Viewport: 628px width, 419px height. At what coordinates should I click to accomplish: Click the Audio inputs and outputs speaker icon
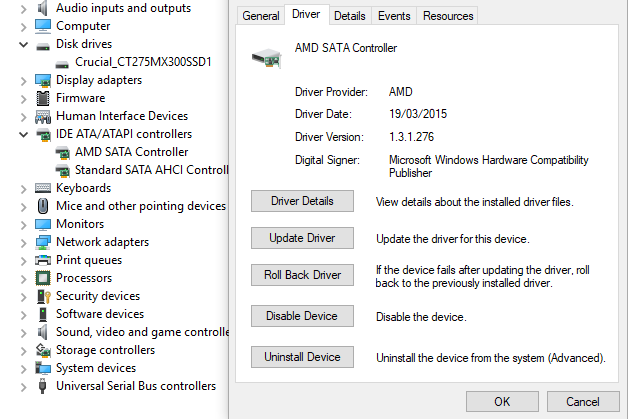point(42,8)
